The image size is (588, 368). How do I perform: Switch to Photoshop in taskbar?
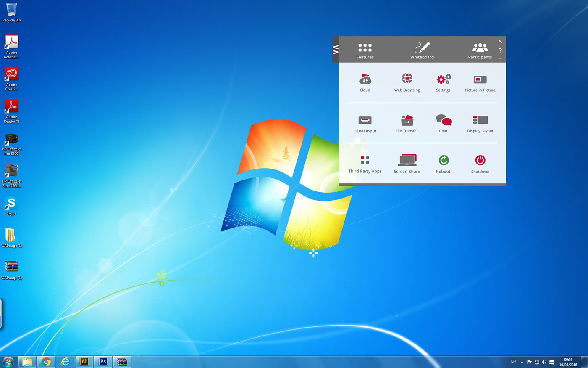click(x=103, y=362)
